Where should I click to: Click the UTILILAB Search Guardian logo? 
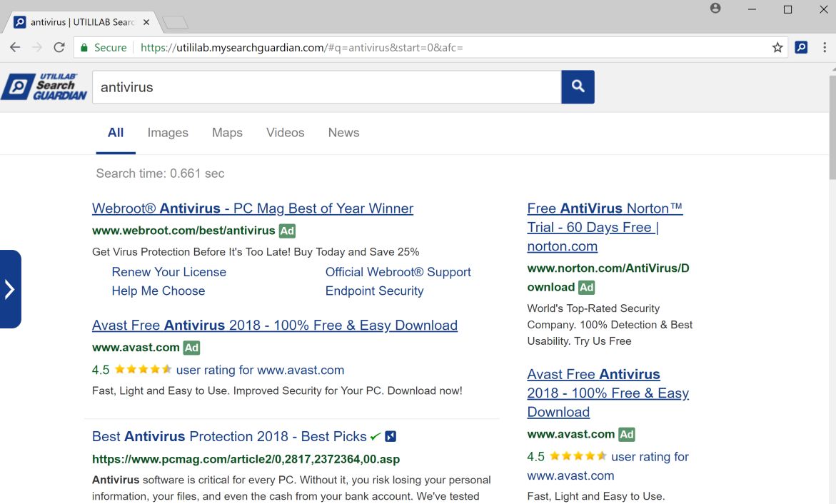[44, 86]
